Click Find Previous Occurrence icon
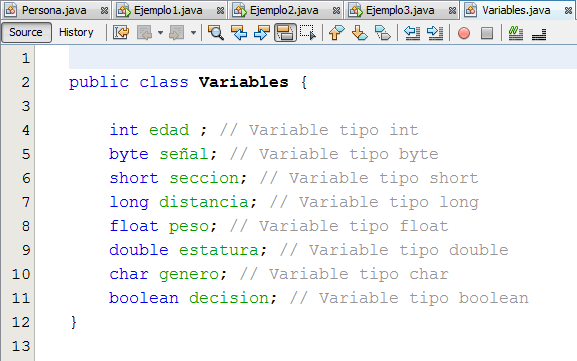577x361 pixels. (239, 33)
